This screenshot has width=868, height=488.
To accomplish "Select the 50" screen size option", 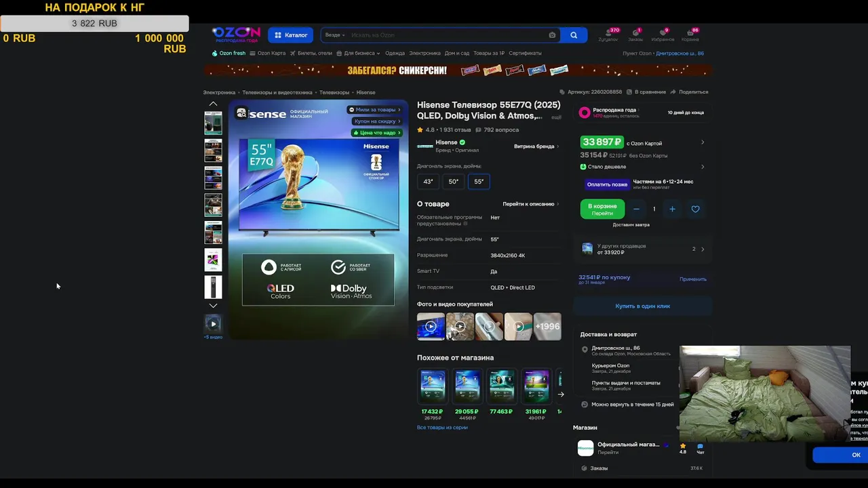I will pyautogui.click(x=454, y=182).
